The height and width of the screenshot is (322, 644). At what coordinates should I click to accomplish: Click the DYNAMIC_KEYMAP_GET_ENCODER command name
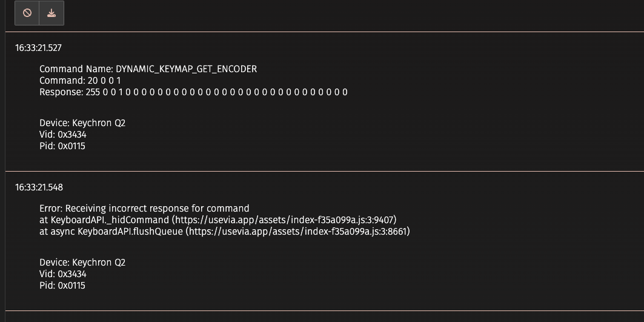(186, 69)
